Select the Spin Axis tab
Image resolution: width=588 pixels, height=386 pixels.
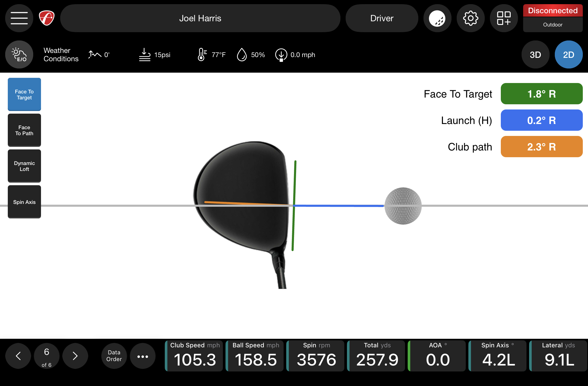coord(24,202)
